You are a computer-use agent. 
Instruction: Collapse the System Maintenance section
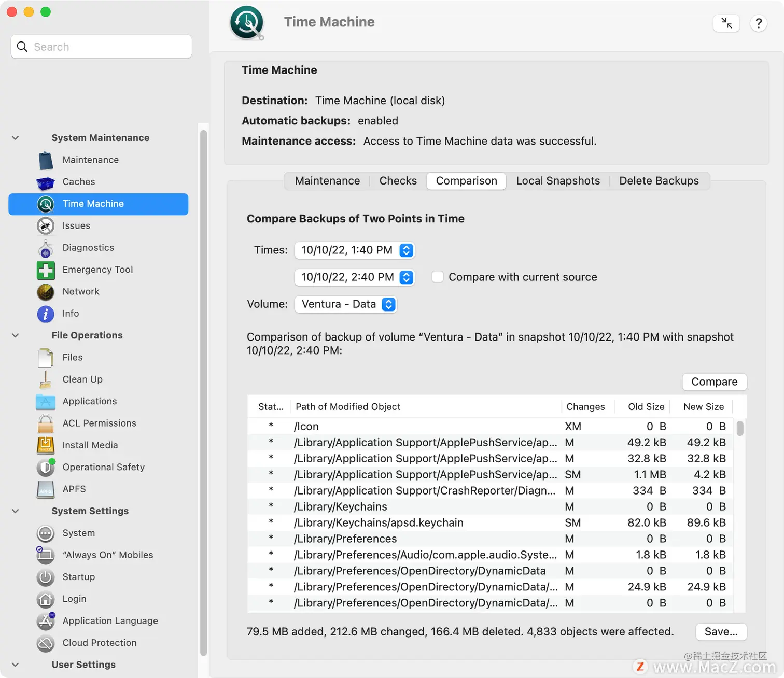(x=16, y=138)
